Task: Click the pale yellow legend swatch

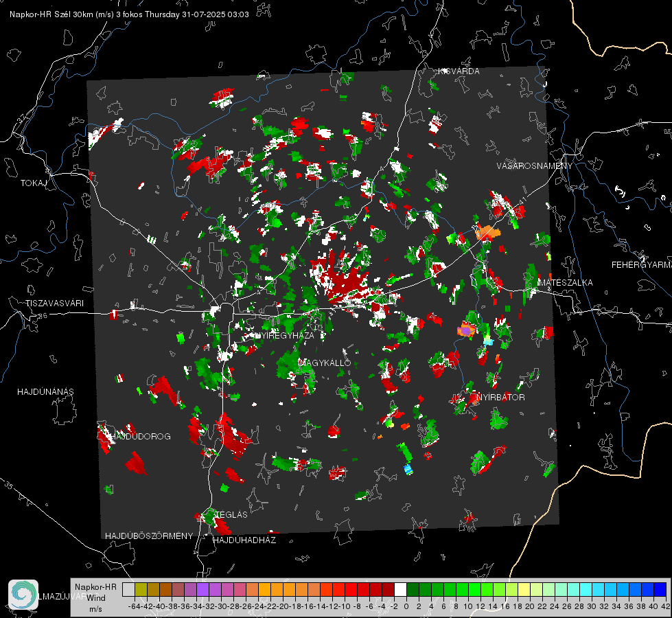Action: click(524, 590)
